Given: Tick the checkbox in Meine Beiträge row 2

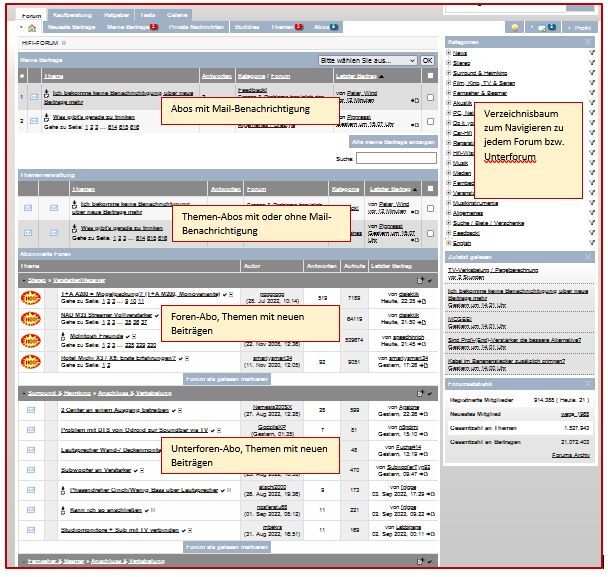Looking at the screenshot, I should (430, 121).
